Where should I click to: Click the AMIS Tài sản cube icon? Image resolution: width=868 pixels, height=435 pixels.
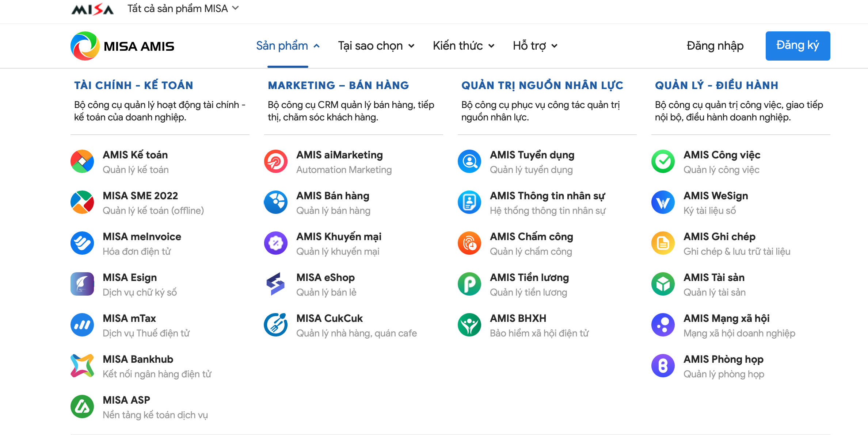(x=663, y=284)
